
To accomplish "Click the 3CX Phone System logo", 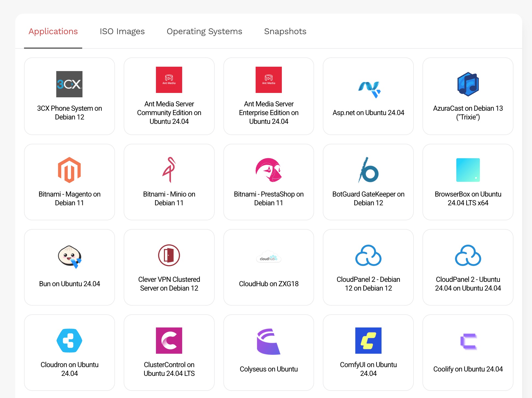I will 69,84.
